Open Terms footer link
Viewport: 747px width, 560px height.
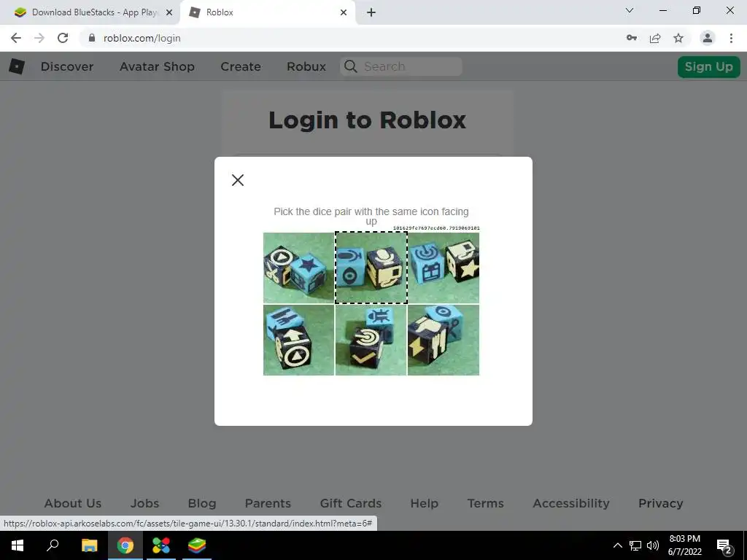click(485, 503)
